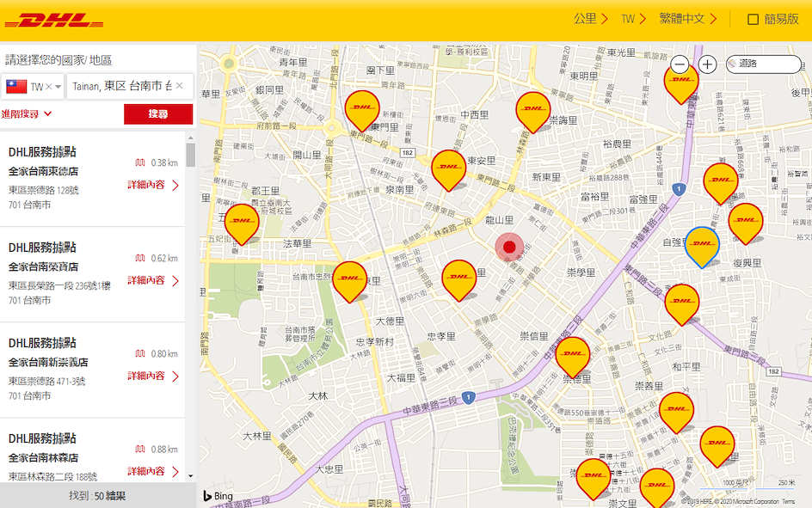Click the DHL pin near 東安里
This screenshot has height=508, width=812.
(448, 169)
